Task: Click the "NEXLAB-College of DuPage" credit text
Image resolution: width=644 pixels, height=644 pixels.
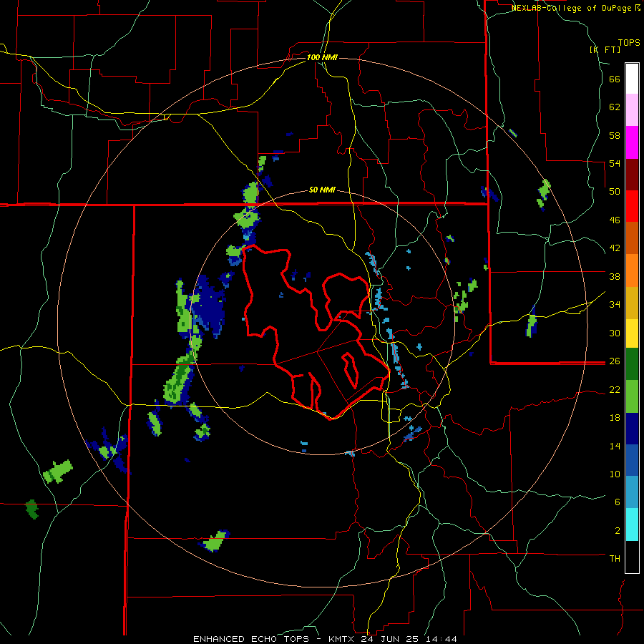Action: tap(572, 8)
